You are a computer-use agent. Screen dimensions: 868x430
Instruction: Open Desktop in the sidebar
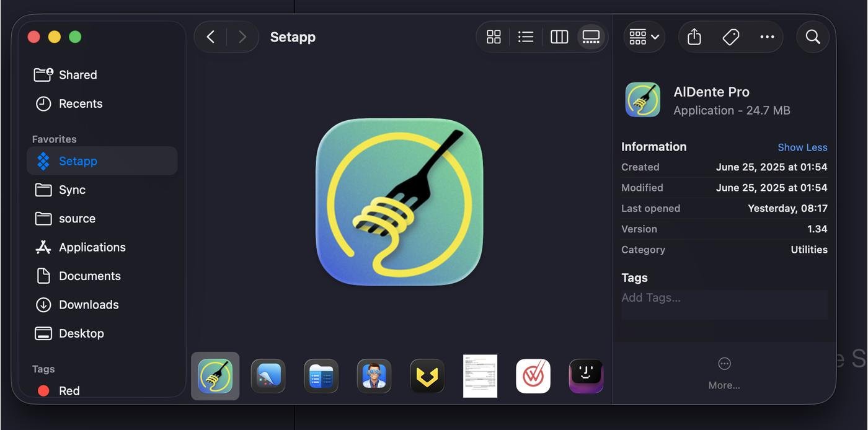point(102,333)
